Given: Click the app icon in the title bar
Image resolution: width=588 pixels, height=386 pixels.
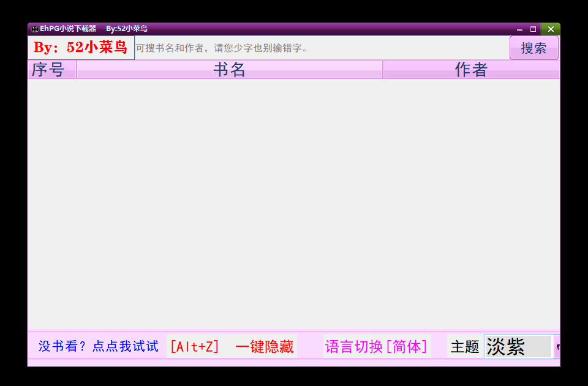Looking at the screenshot, I should [x=35, y=29].
